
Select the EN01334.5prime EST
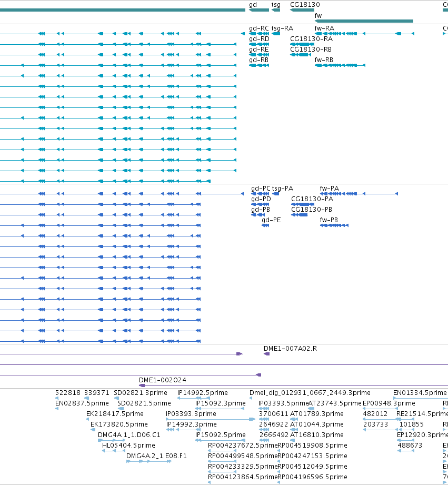coord(421,398)
